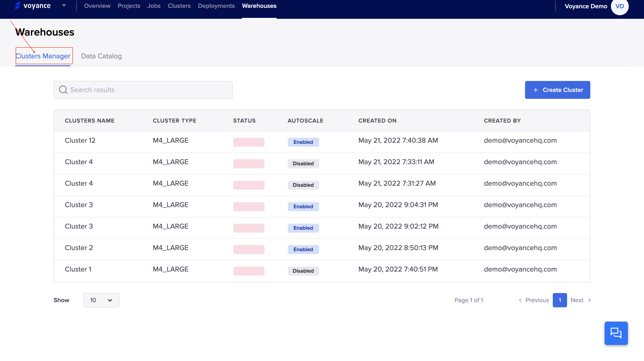Click Enabled autoscale badge for Cluster 2

click(x=303, y=249)
